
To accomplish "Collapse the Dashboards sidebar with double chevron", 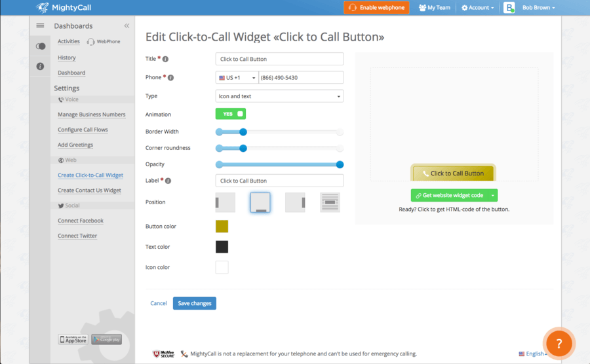I will 127,26.
